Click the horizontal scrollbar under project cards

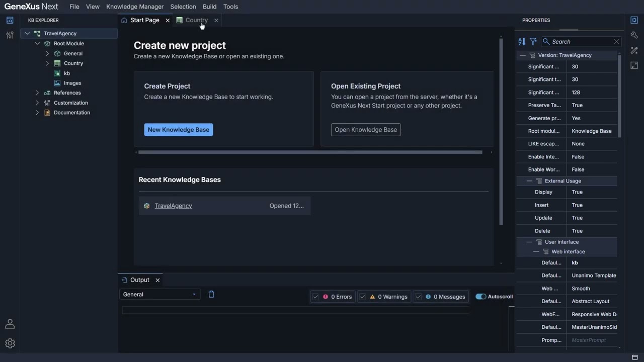coord(310,152)
